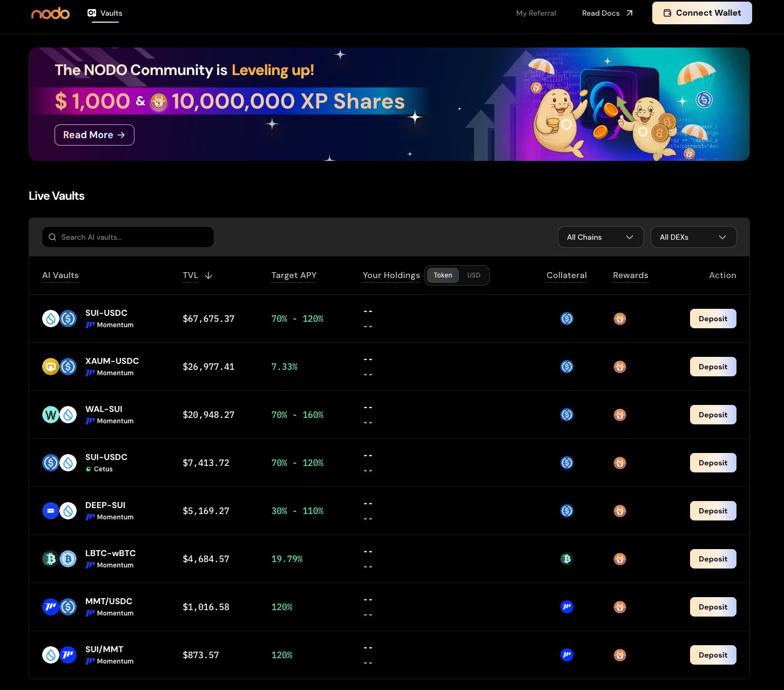Deposit into LBTC-wBTC vault

(713, 559)
